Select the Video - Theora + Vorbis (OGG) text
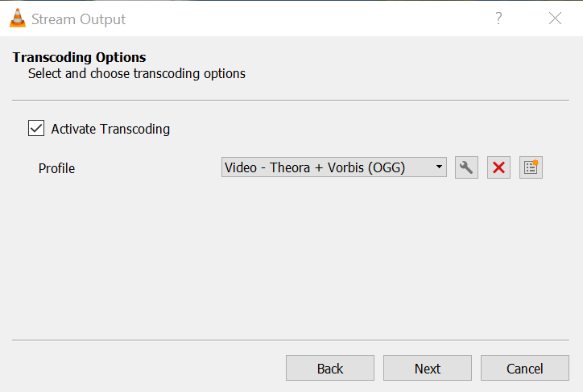 pyautogui.click(x=315, y=167)
